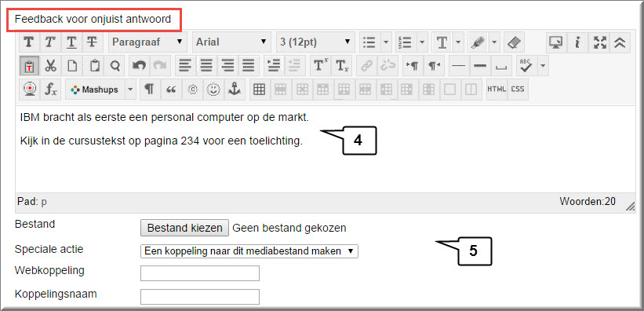Focus the Koppelingsnaam input field
Screen dimensions: 644x311
200,297
